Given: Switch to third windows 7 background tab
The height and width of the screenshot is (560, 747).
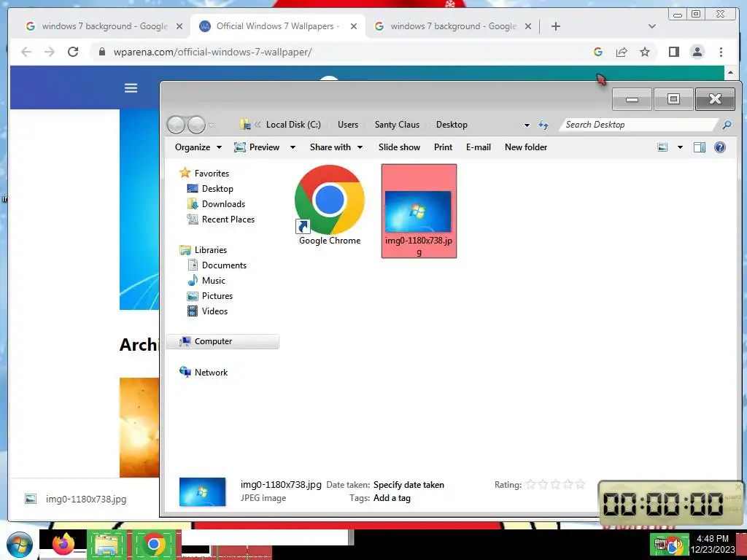Looking at the screenshot, I should (452, 26).
